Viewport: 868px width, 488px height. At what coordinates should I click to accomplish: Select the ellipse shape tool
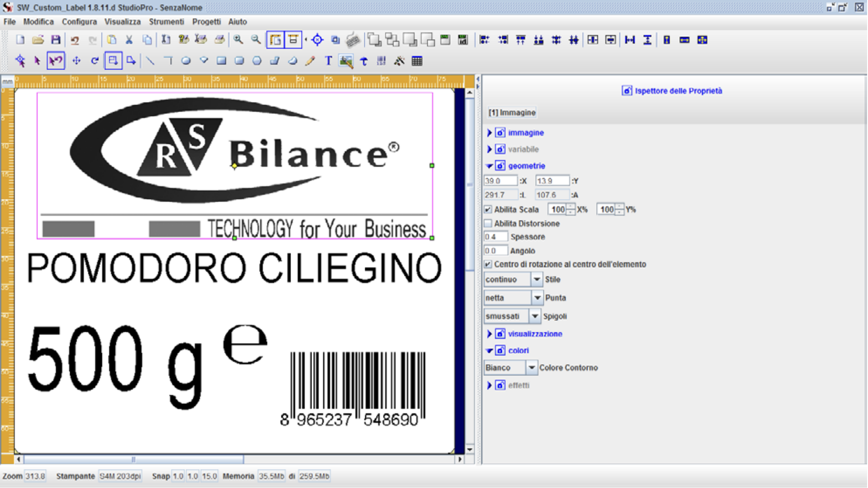[186, 61]
